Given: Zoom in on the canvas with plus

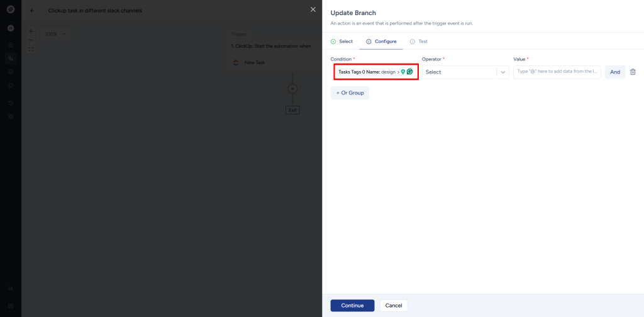Looking at the screenshot, I should (31, 31).
